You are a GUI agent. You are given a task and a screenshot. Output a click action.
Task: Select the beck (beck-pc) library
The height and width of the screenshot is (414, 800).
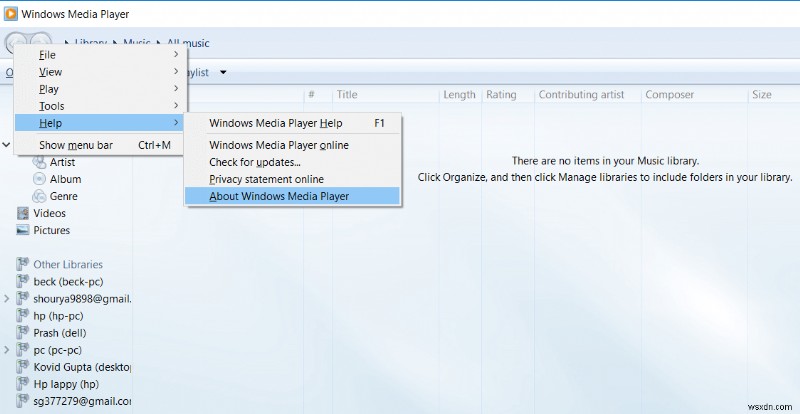click(68, 281)
